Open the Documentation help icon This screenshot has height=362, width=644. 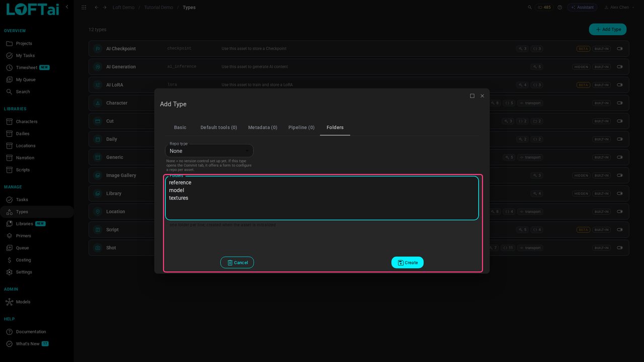click(9, 332)
